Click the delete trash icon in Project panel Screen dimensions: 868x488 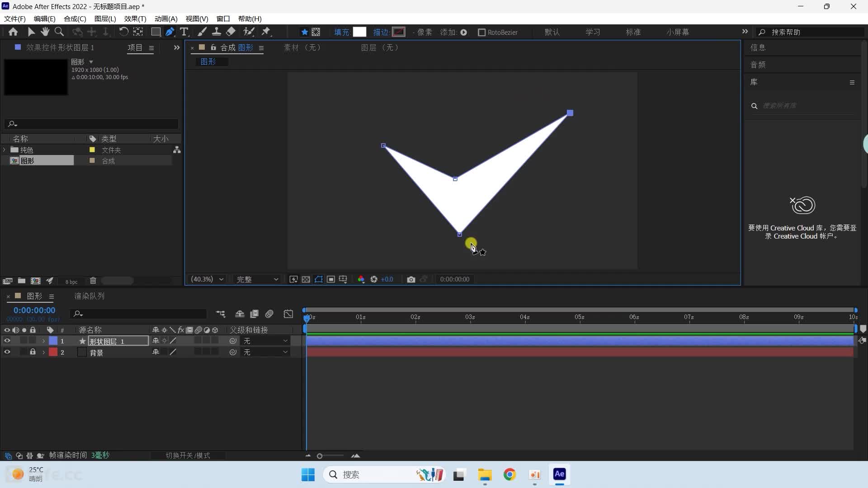[93, 281]
